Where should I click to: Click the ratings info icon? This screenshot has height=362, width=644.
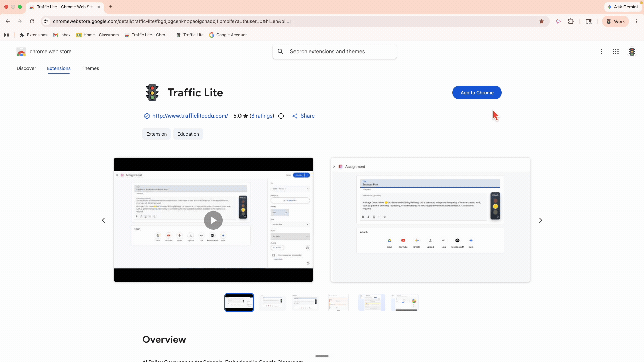point(281,116)
